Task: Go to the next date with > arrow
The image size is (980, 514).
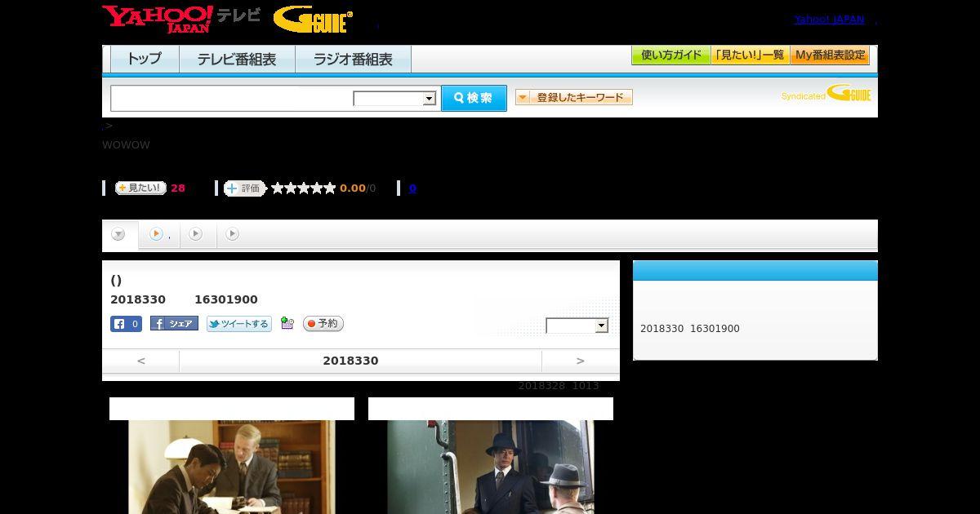Action: [x=581, y=361]
